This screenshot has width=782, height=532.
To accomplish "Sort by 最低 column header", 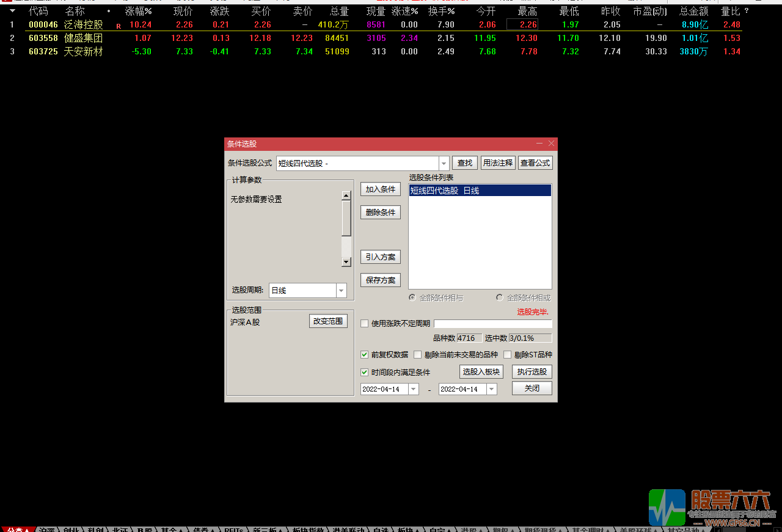I will point(569,11).
